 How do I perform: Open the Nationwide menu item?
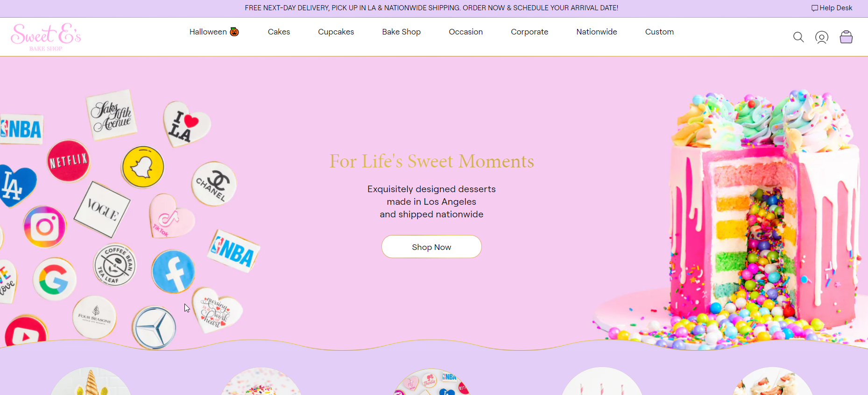[x=597, y=32]
